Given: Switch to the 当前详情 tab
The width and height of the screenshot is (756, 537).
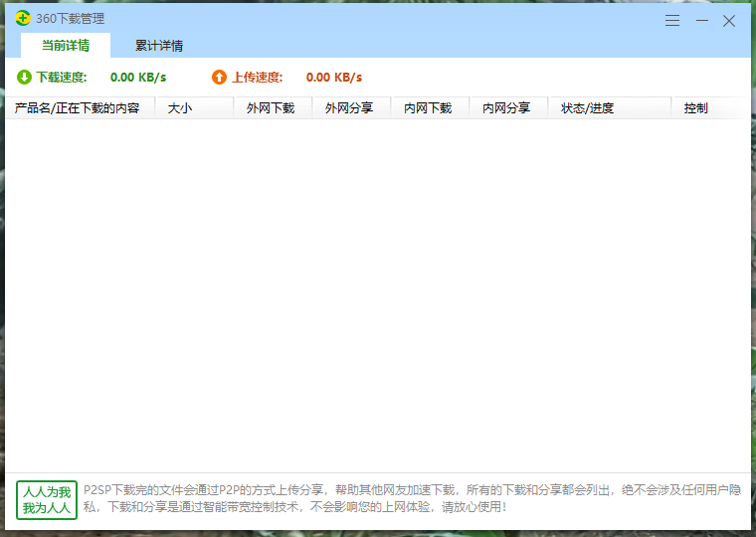Looking at the screenshot, I should click(x=66, y=46).
